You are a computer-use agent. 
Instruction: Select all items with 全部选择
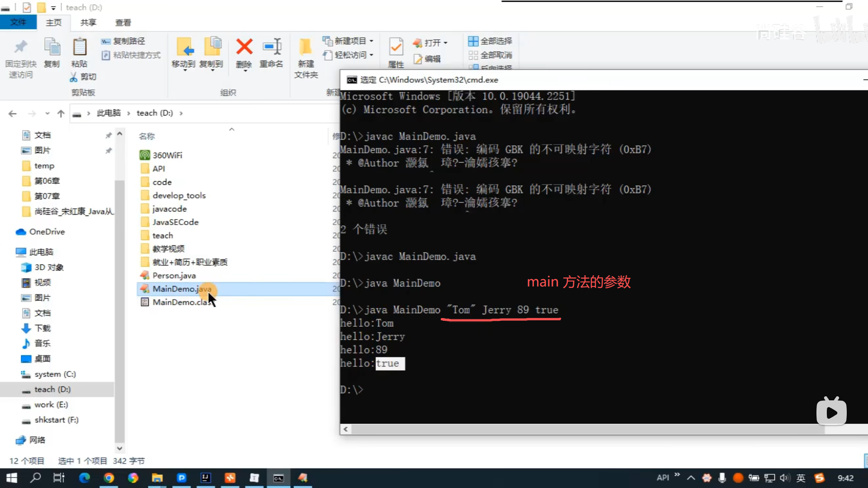tap(491, 41)
